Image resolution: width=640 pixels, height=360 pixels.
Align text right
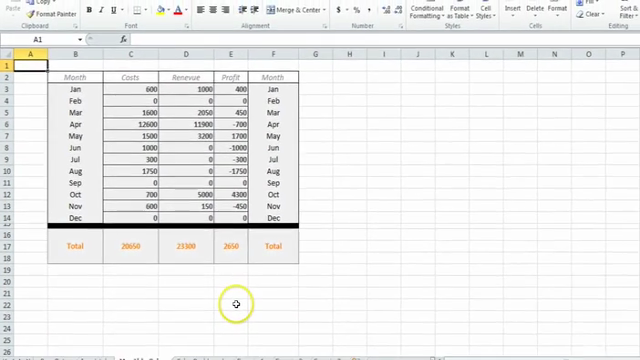pos(225,10)
